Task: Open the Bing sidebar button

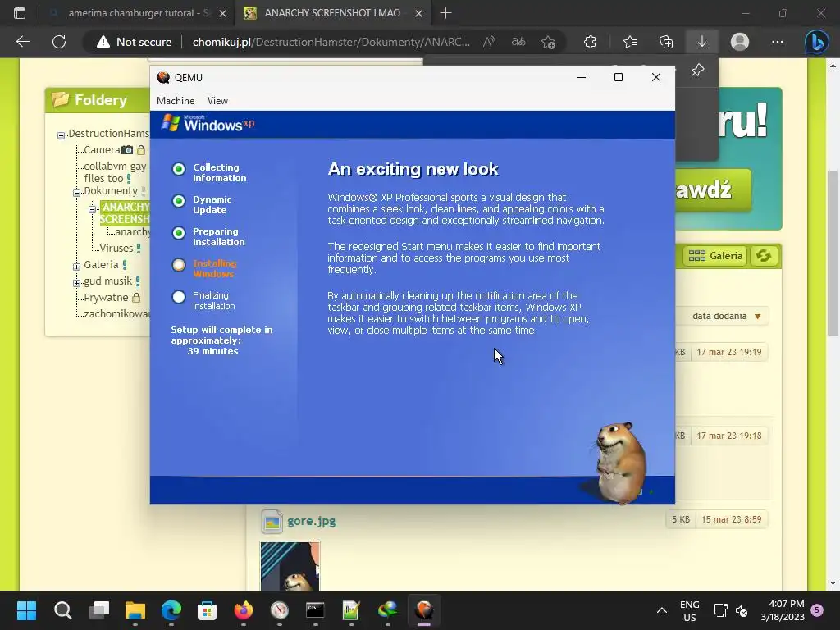Action: click(817, 42)
